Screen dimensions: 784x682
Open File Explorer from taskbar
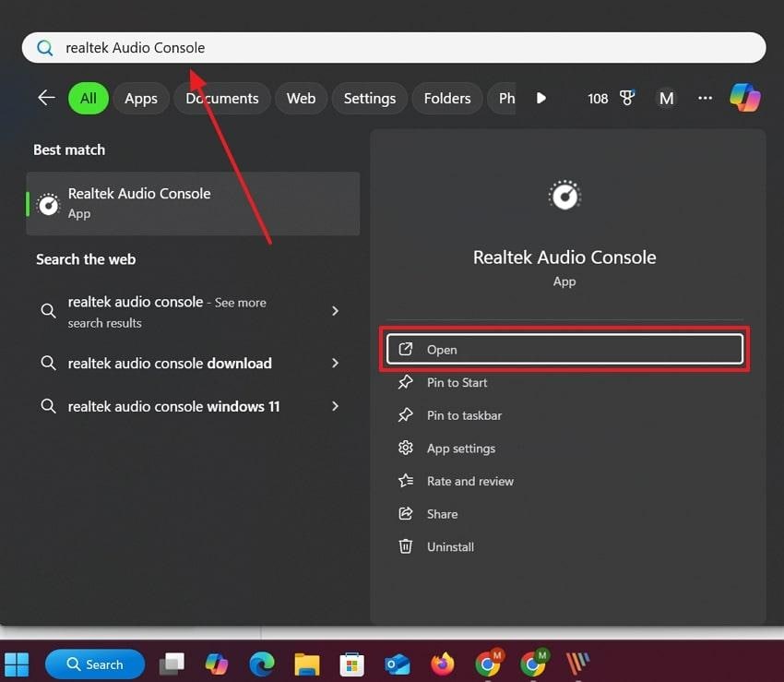click(x=306, y=664)
